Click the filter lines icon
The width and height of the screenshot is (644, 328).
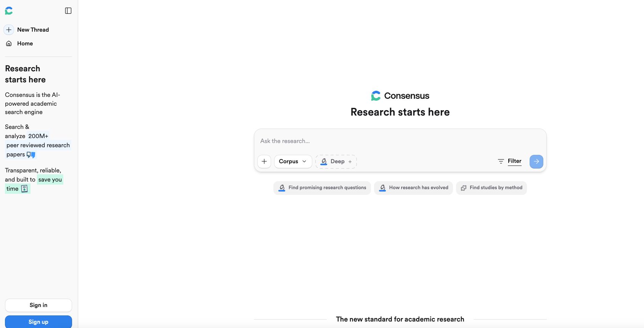tap(501, 161)
